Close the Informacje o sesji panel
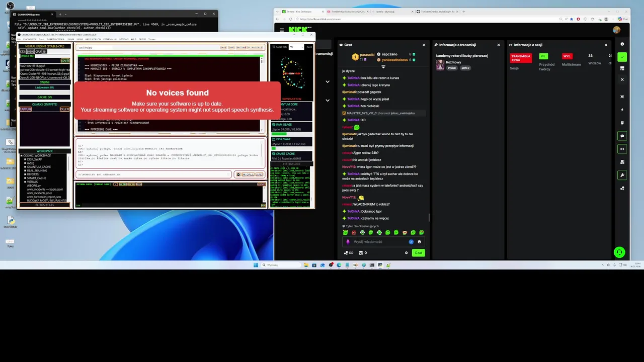This screenshot has width=644, height=362. tap(606, 45)
